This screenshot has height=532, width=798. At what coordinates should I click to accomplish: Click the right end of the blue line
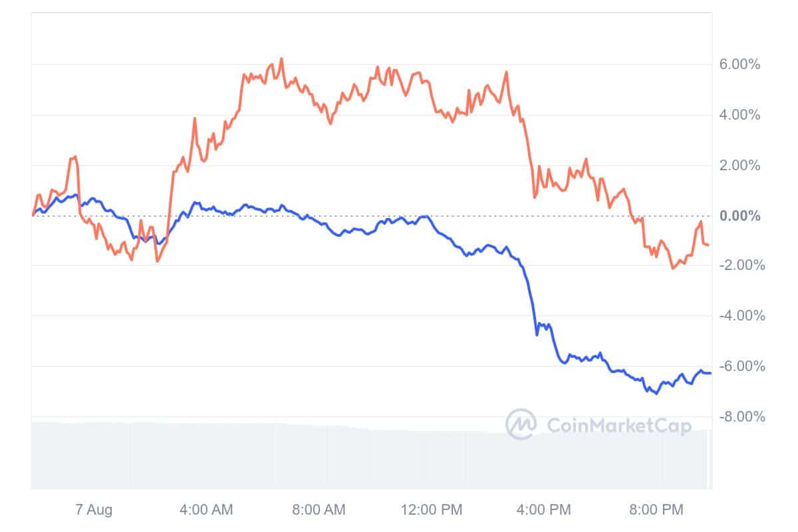coord(710,373)
